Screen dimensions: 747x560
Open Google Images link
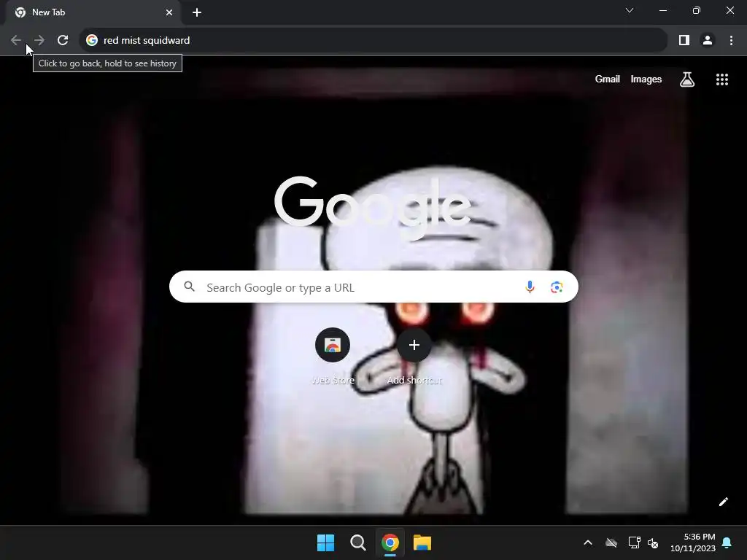click(646, 79)
